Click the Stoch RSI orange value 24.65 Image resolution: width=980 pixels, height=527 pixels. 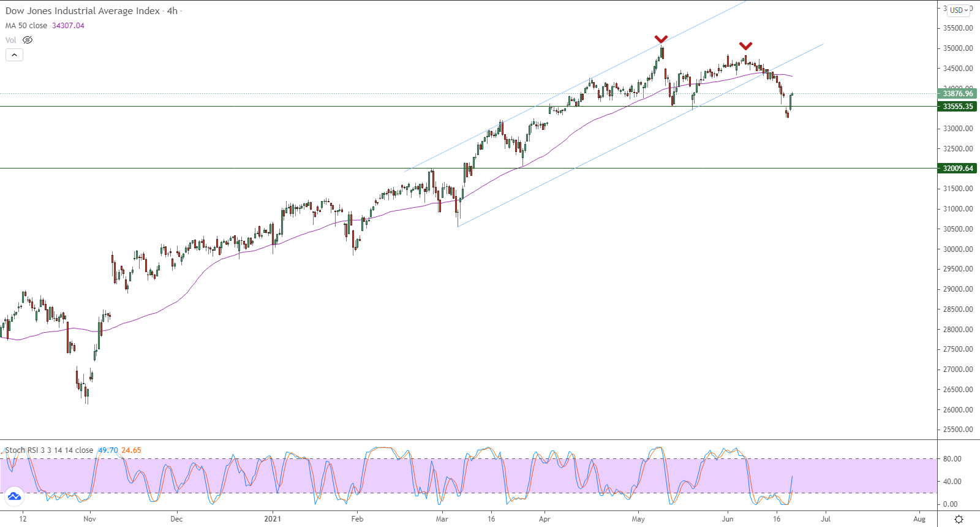point(131,450)
